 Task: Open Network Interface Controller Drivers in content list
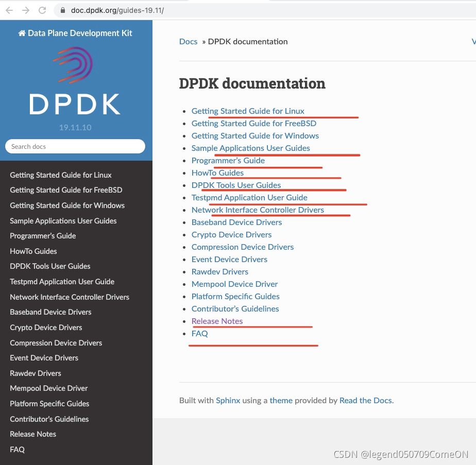point(258,210)
